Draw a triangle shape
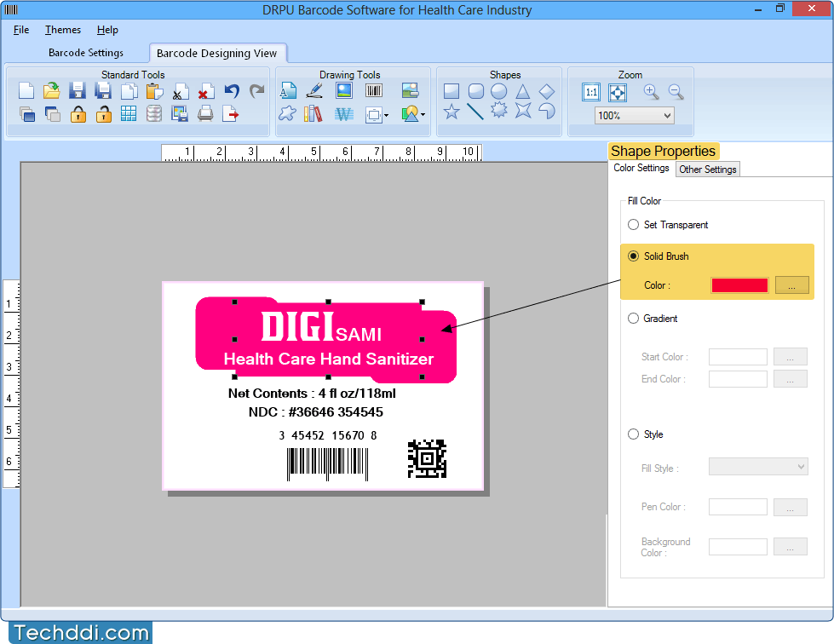The width and height of the screenshot is (834, 644). [x=523, y=91]
